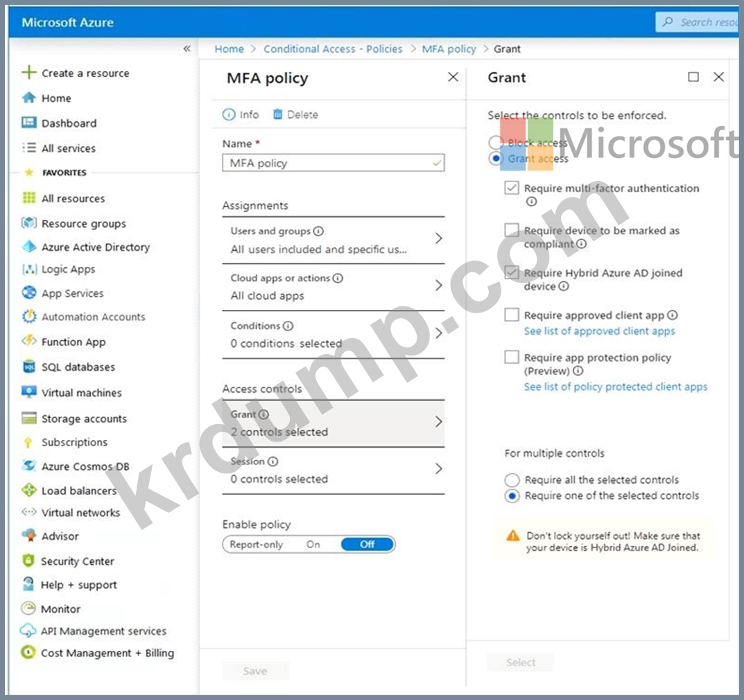Check Require approved client app checkbox
Screen dimensions: 744x700
point(512,315)
